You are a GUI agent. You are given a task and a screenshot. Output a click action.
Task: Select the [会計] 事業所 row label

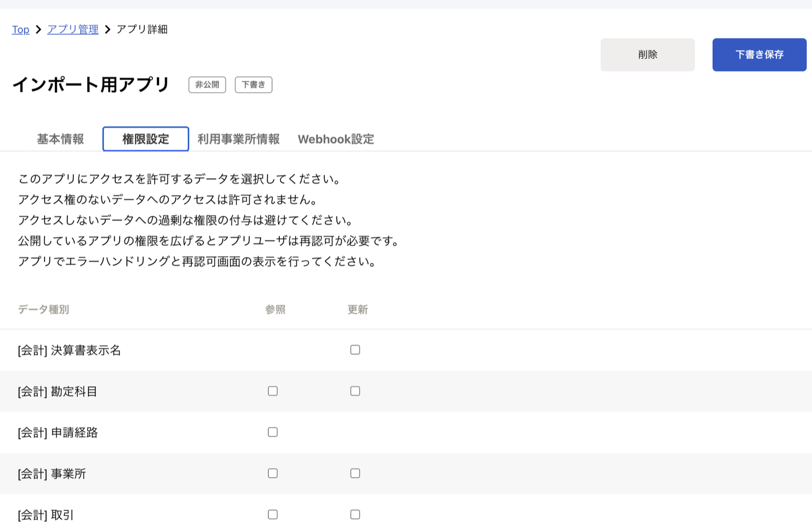[52, 474]
